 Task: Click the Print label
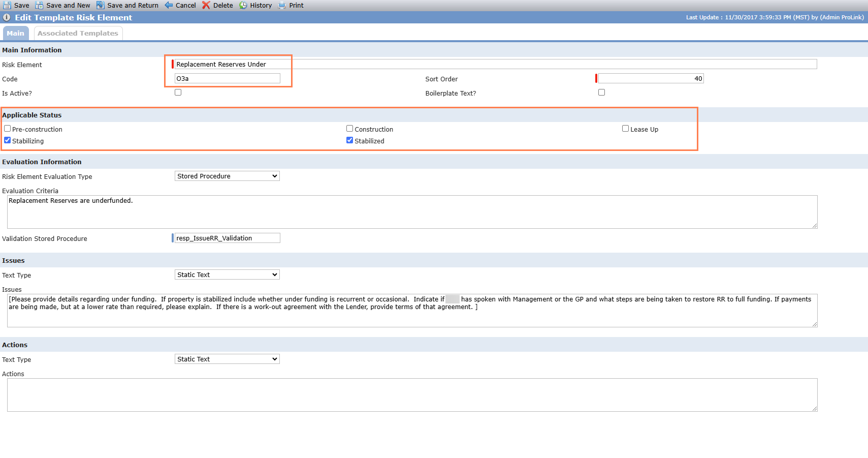296,5
